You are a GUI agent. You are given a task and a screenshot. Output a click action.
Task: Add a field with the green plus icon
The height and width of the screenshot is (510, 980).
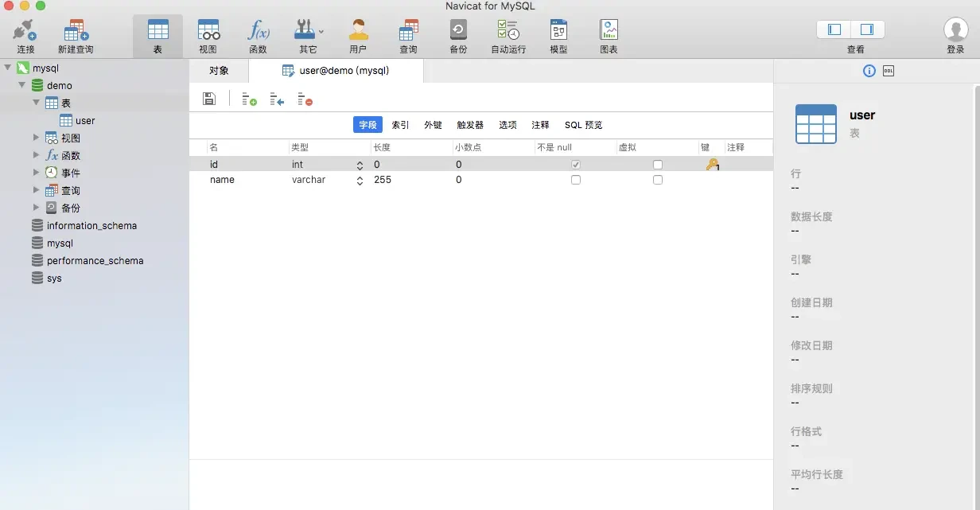pyautogui.click(x=249, y=99)
